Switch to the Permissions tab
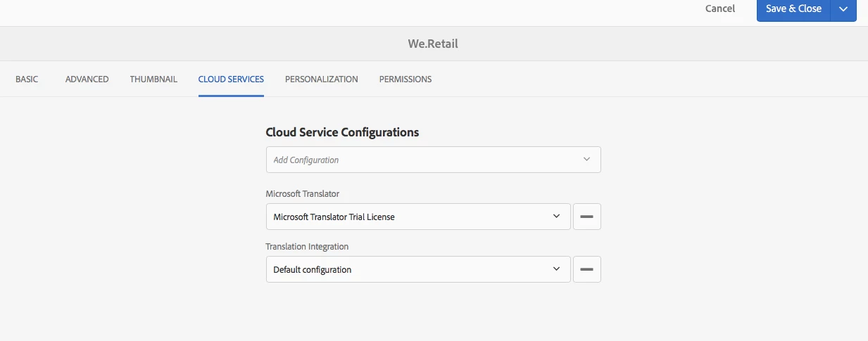The image size is (868, 341). tap(405, 79)
